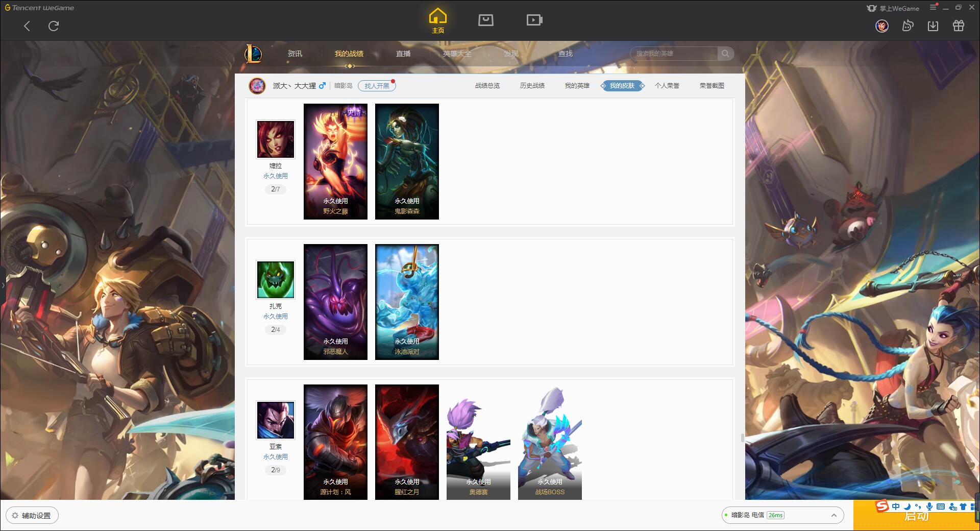Click the 2/9 skin count badge
This screenshot has width=980, height=531.
tap(276, 470)
